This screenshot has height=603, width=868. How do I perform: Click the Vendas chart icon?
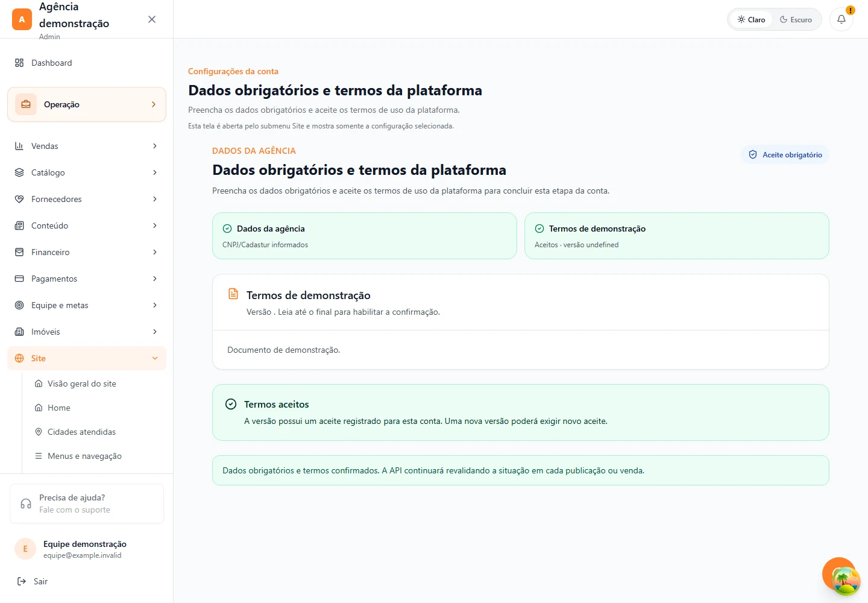(19, 146)
